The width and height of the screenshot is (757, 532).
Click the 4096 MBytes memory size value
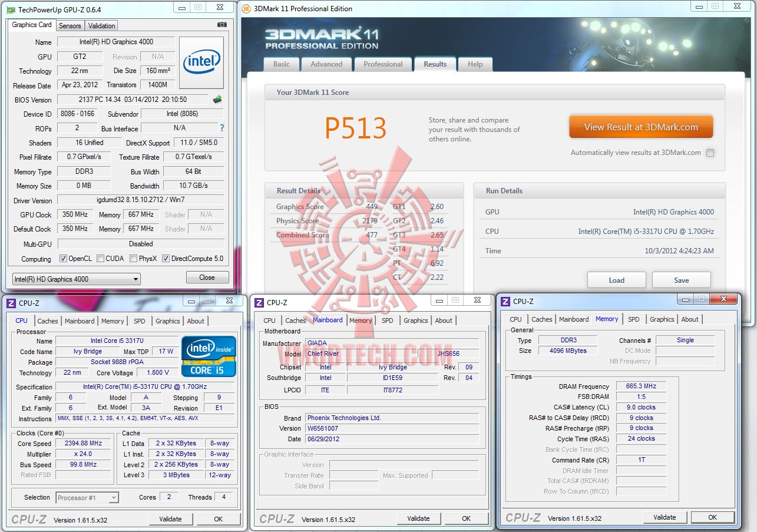tap(568, 351)
